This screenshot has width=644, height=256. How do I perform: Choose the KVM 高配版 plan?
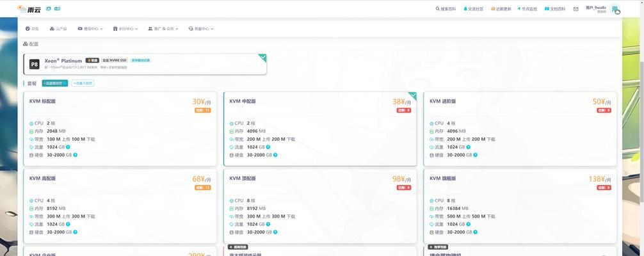point(120,206)
